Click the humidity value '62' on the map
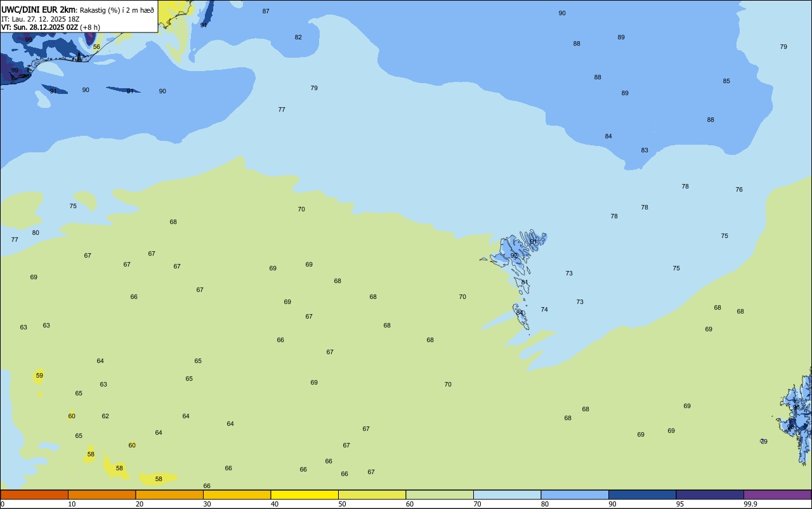This screenshot has width=812, height=509. (x=105, y=416)
